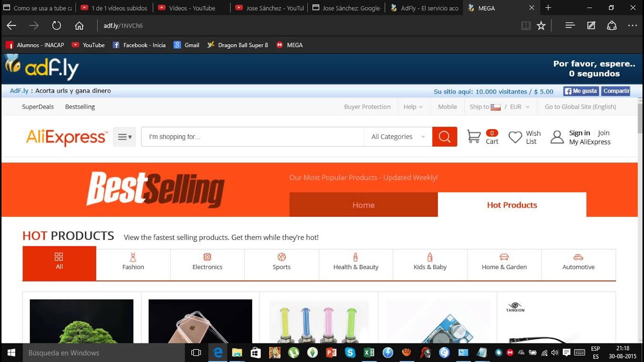644x362 pixels.
Task: Click the Compartir button
Action: (x=615, y=91)
